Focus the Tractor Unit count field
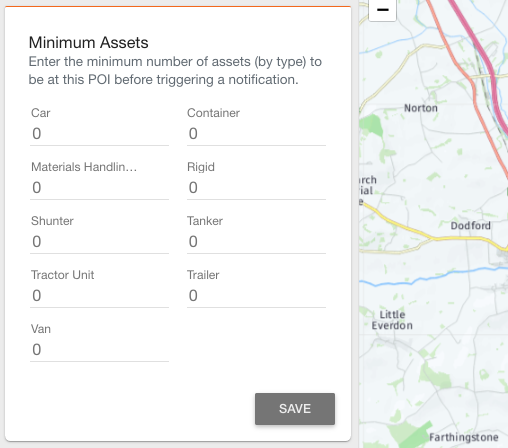This screenshot has width=508, height=448. pyautogui.click(x=99, y=296)
